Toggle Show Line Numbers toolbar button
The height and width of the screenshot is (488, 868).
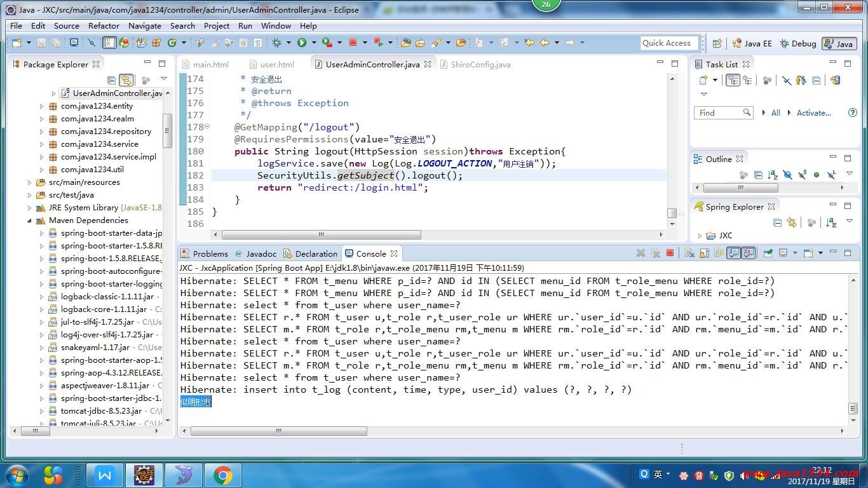(x=109, y=43)
